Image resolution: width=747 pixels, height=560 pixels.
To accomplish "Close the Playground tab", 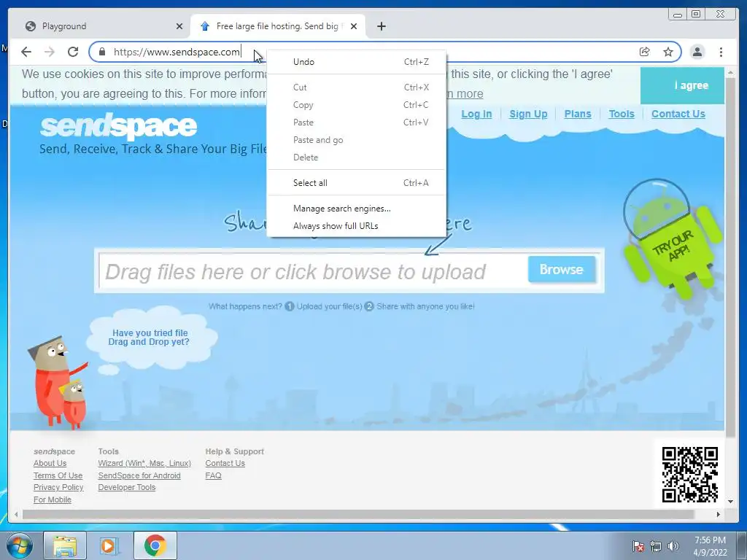I will click(x=179, y=26).
